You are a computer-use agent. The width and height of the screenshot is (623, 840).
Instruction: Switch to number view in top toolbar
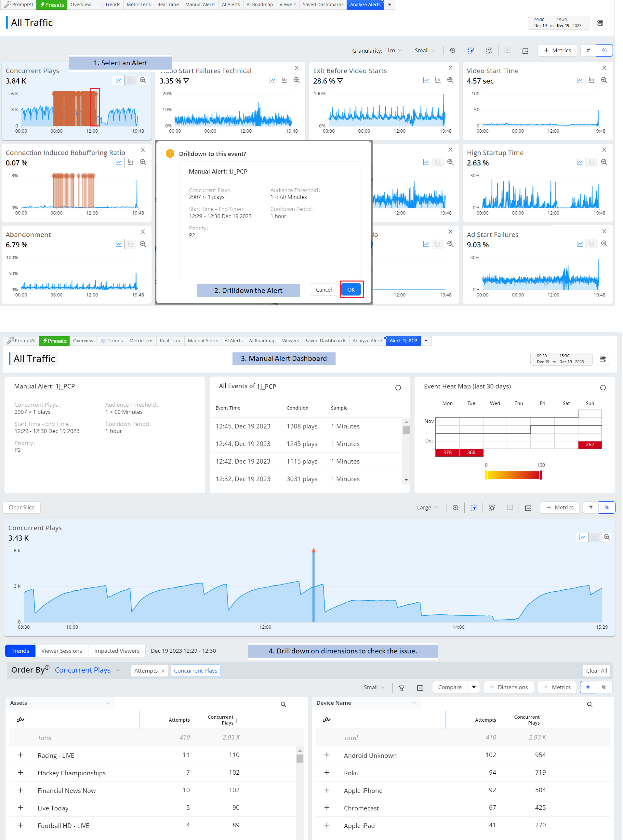(588, 50)
